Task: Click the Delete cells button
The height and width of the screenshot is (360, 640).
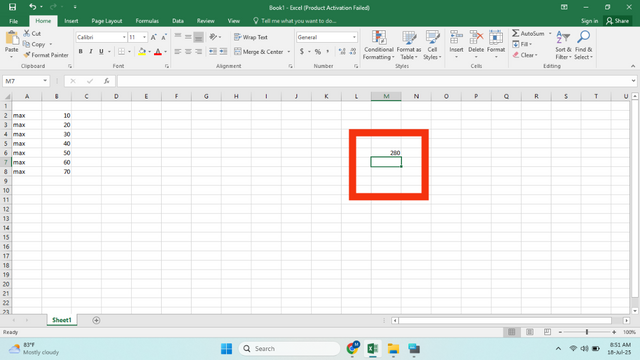Action: click(x=476, y=43)
